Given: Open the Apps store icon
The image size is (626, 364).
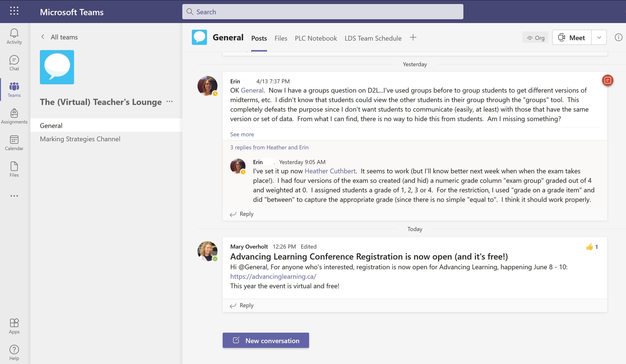Looking at the screenshot, I should click(14, 326).
